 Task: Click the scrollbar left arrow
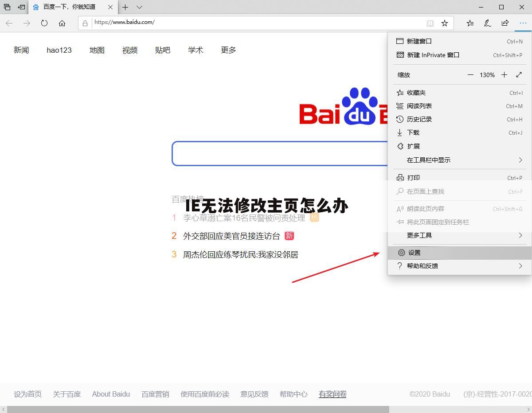pos(4,409)
